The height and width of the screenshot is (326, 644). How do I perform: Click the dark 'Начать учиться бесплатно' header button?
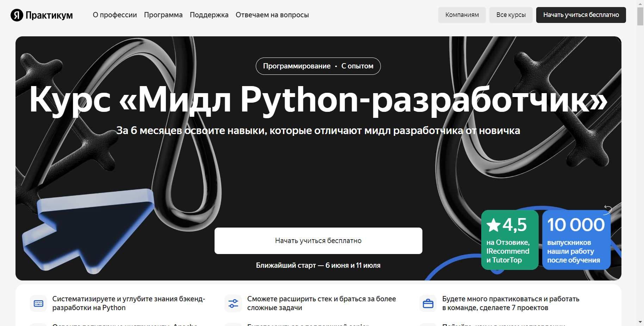click(x=581, y=15)
